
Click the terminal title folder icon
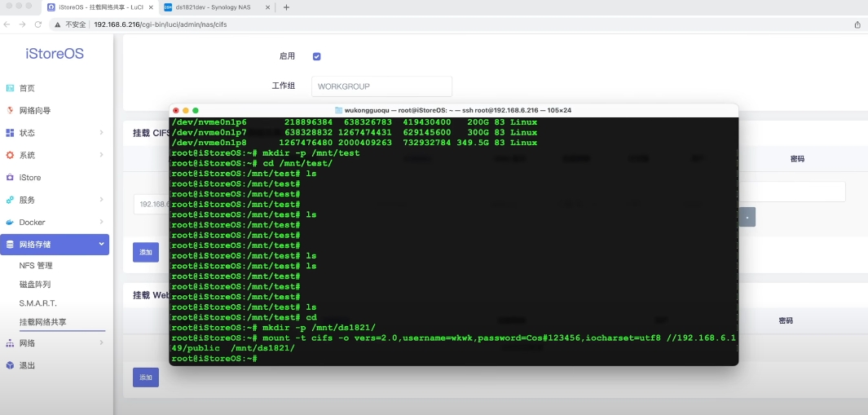339,110
